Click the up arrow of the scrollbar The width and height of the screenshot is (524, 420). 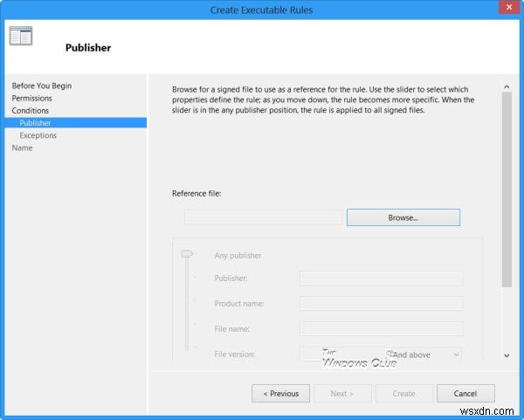click(x=507, y=86)
